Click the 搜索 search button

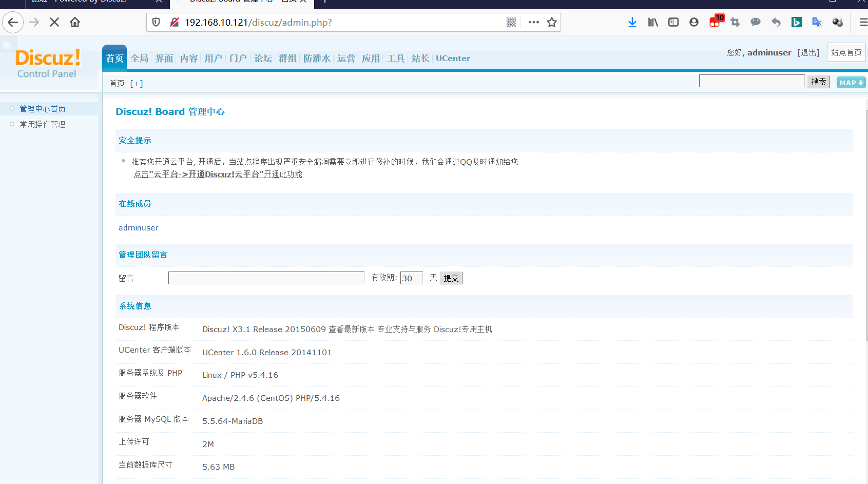point(819,82)
